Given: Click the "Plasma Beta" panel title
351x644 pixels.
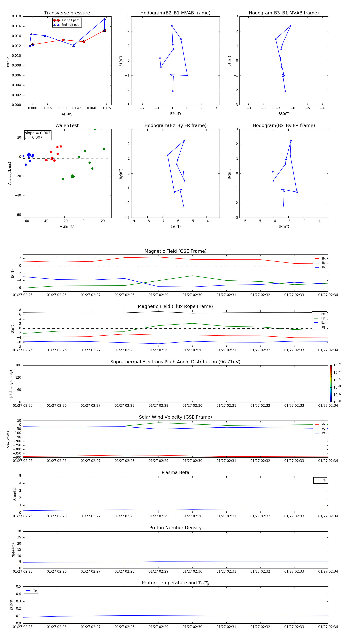Looking at the screenshot, I should 175,472.
